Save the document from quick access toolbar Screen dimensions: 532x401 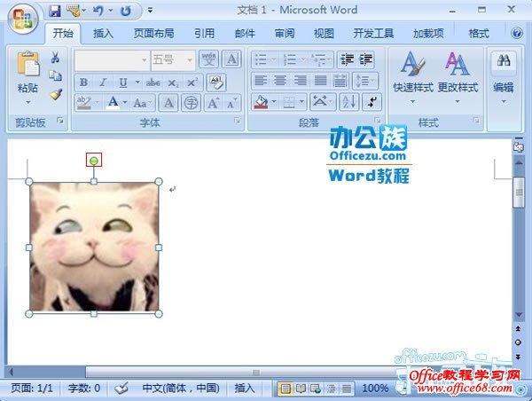click(55, 11)
